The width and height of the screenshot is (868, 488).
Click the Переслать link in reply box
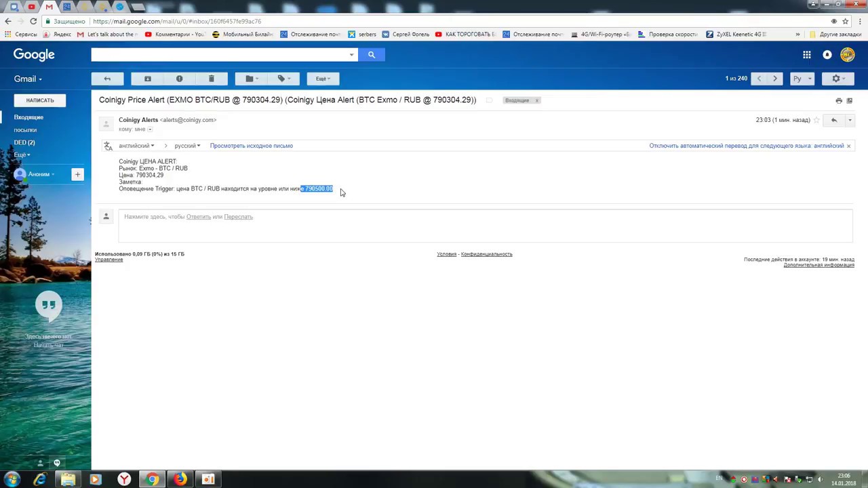point(238,217)
